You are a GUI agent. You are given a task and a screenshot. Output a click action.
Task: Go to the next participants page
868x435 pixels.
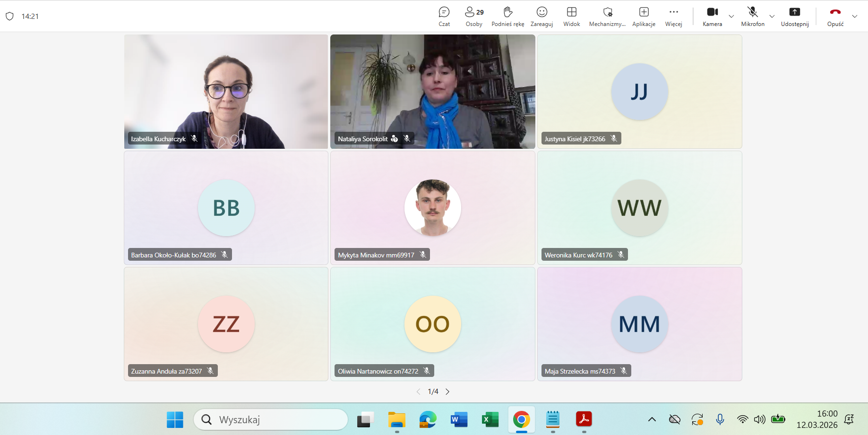[447, 392]
